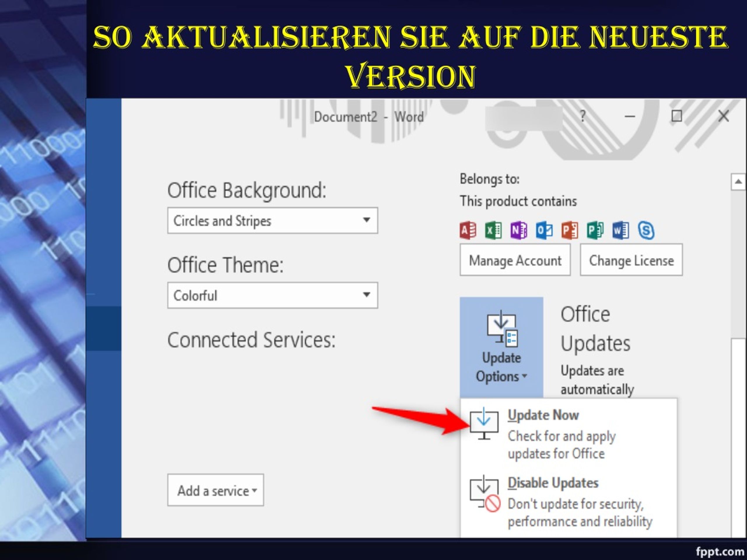
Task: Click the OneNote app icon
Action: pos(519,230)
